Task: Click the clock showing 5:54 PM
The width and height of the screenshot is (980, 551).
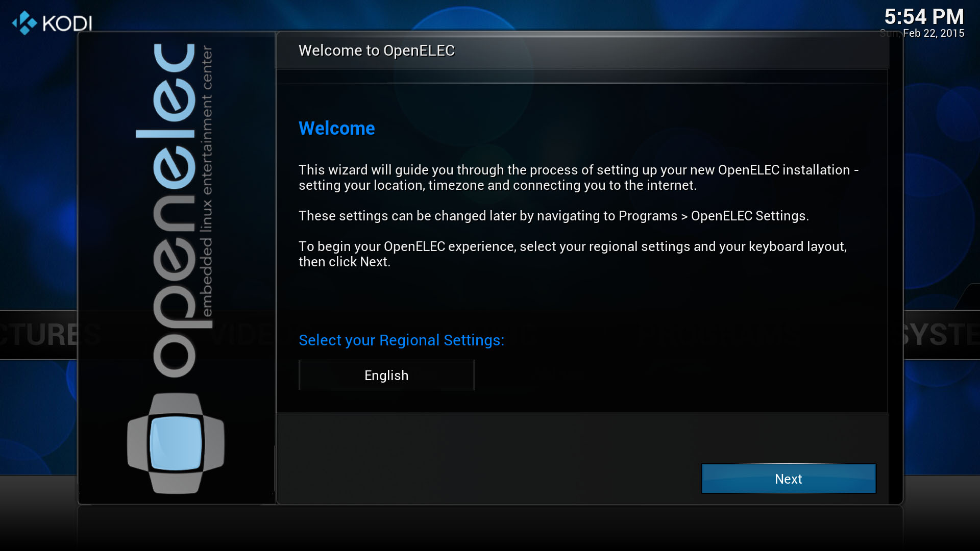Action: (x=924, y=17)
